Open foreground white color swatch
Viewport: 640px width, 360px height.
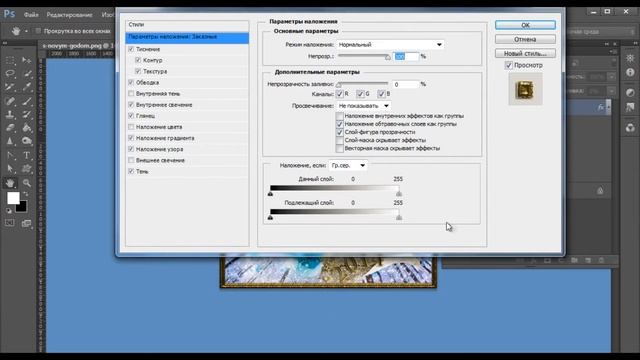click(x=13, y=198)
